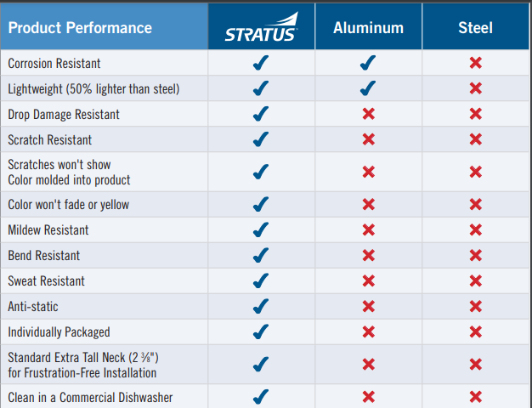Image resolution: width=532 pixels, height=408 pixels.
Task: Click Stratus checkmark for Corrosion Resistant
Action: (261, 63)
